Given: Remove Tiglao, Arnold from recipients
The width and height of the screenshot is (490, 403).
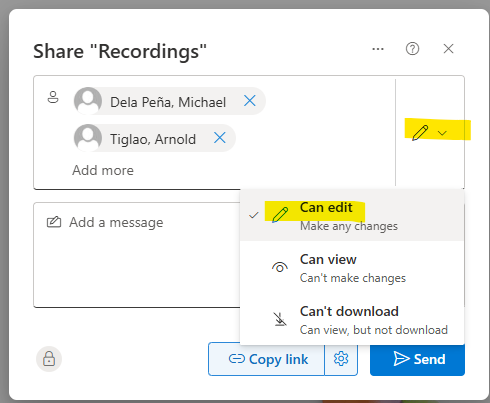Looking at the screenshot, I should pos(220,137).
